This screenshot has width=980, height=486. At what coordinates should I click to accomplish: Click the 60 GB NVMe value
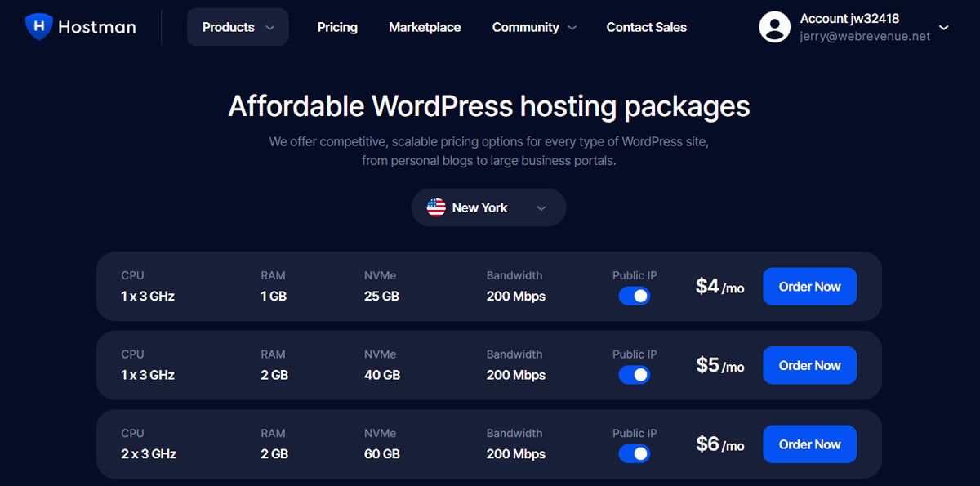[382, 453]
